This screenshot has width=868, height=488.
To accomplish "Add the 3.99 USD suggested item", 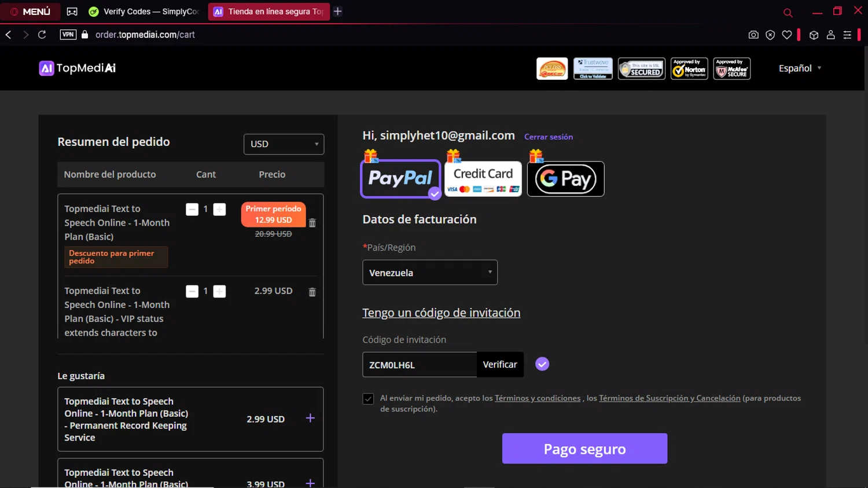I will [310, 483].
